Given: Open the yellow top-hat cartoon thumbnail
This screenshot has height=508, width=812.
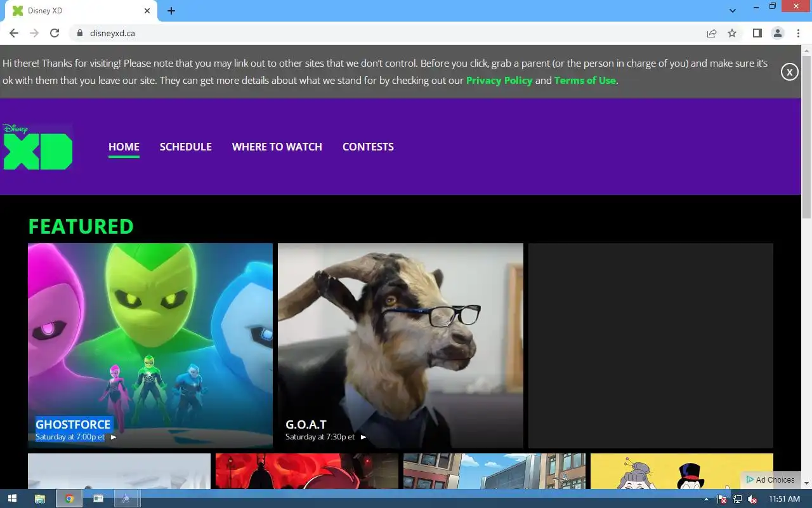Looking at the screenshot, I should coord(682,471).
